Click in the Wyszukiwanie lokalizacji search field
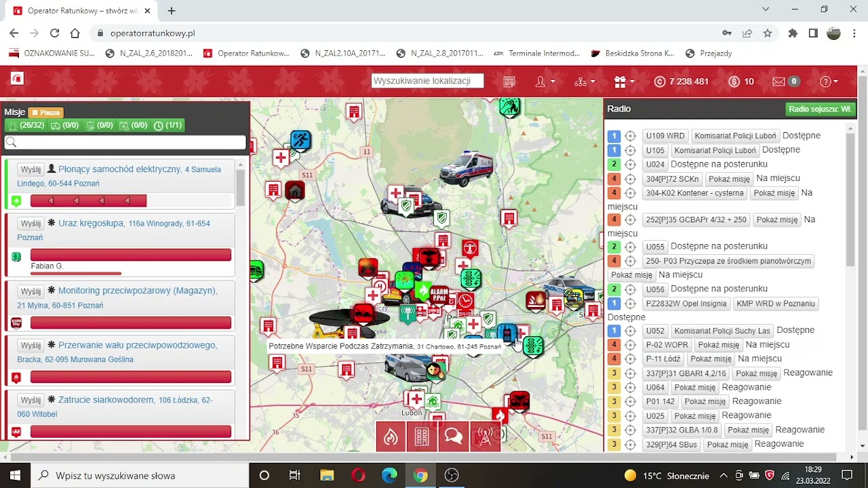The width and height of the screenshot is (868, 488). click(x=427, y=81)
